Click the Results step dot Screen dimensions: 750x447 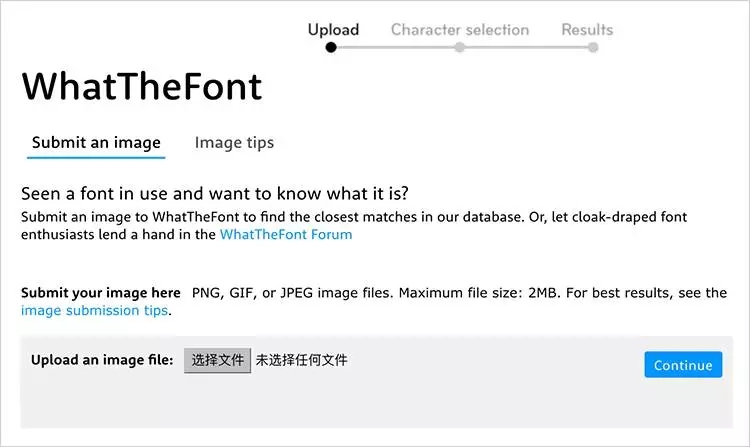pyautogui.click(x=593, y=46)
